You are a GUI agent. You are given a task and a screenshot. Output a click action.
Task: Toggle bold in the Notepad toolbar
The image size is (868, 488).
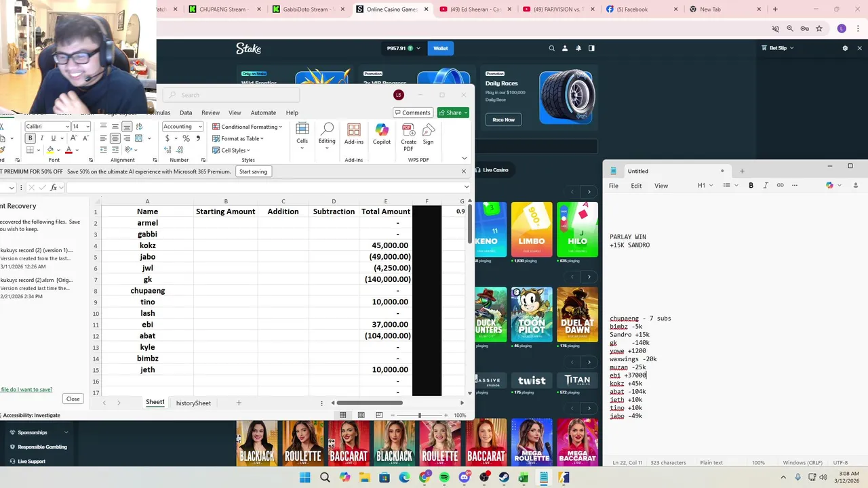751,185
